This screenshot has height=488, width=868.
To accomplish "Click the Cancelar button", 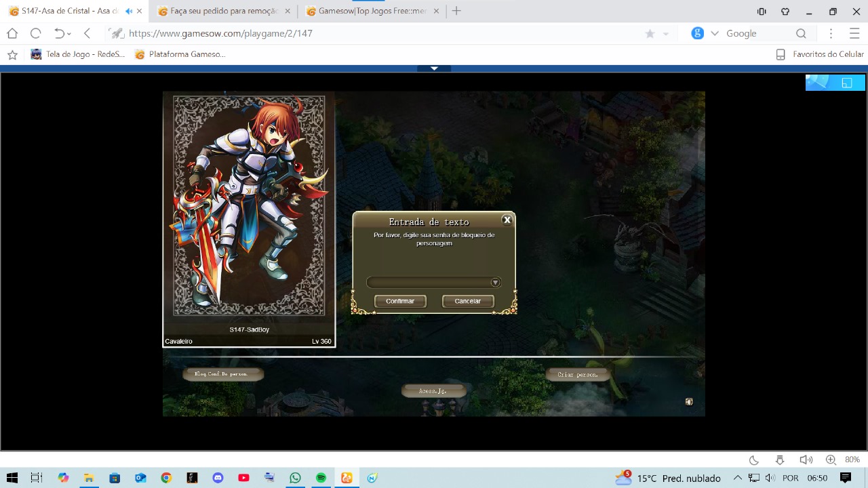I will [468, 301].
